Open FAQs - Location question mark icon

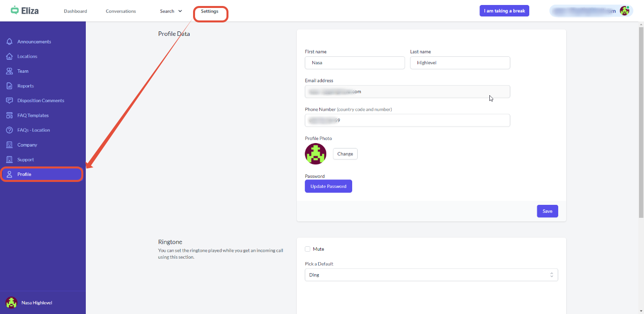click(9, 130)
